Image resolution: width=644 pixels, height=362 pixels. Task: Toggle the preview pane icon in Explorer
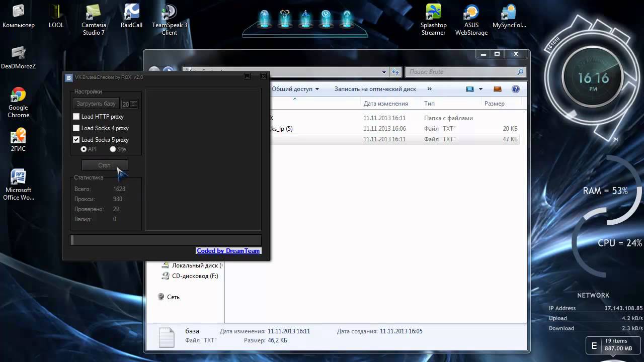(x=498, y=89)
